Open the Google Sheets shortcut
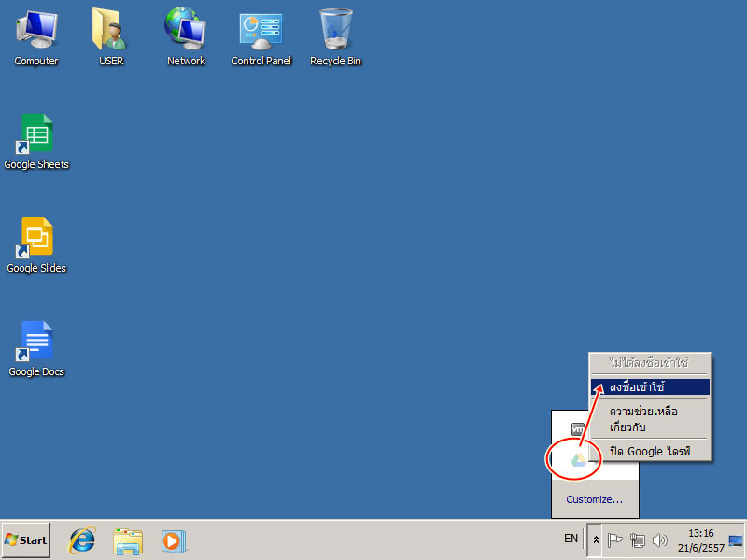The width and height of the screenshot is (747, 560). coord(36,142)
